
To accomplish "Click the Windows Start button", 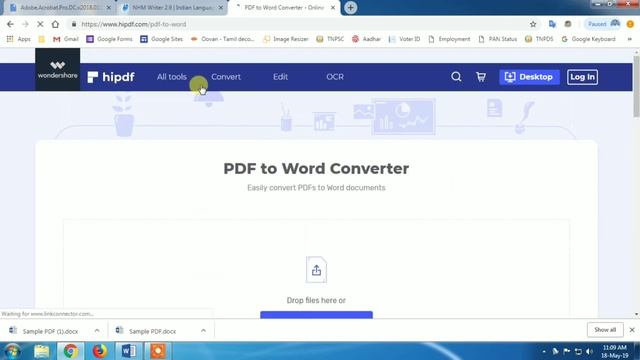I will 12,351.
